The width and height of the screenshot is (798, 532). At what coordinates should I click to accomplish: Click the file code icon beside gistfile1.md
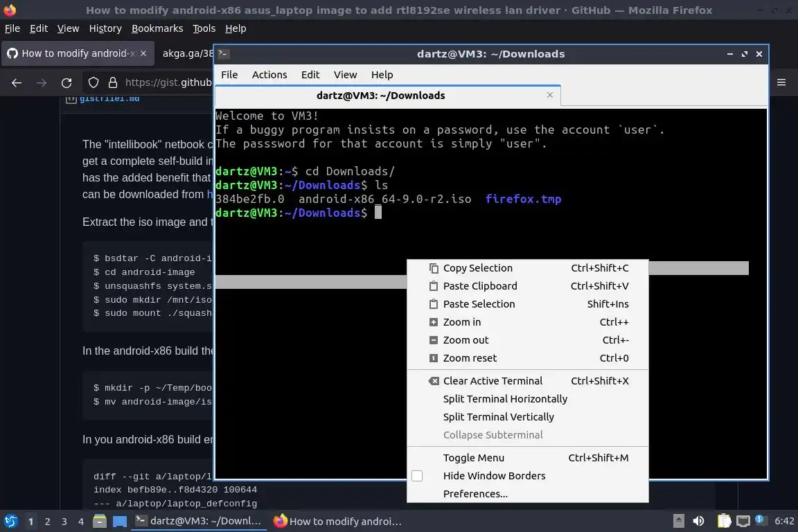coord(71,98)
